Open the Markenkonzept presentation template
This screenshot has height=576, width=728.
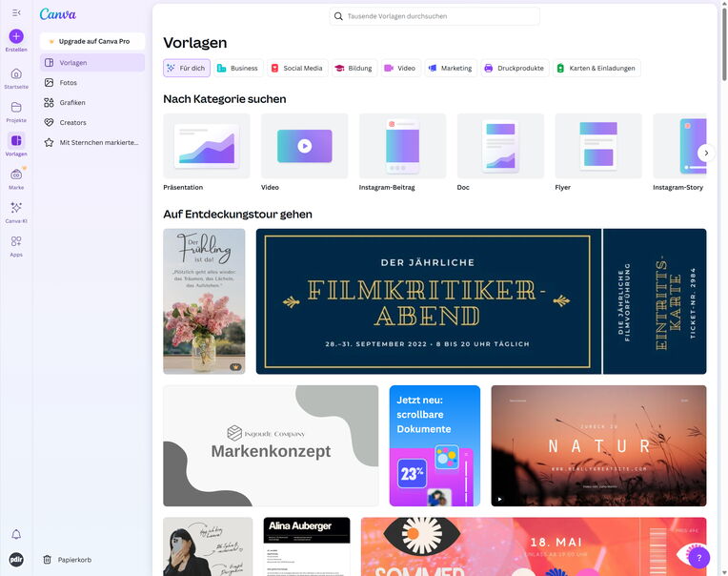point(271,445)
